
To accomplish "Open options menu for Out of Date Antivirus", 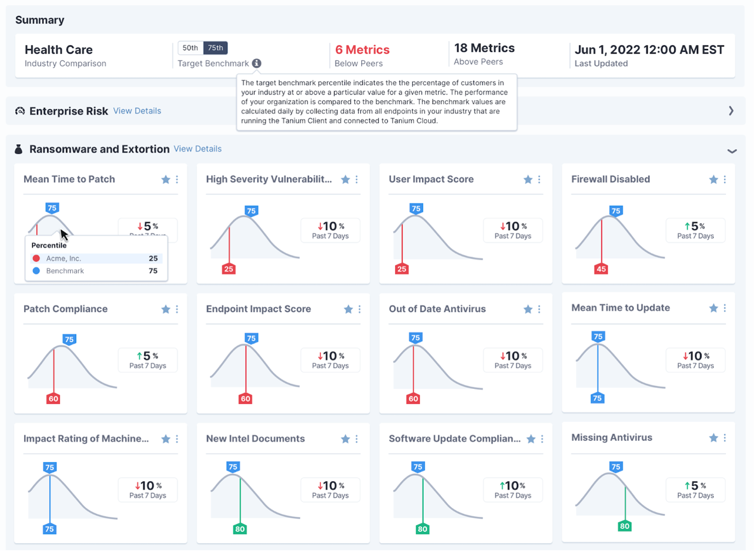I will coord(539,310).
